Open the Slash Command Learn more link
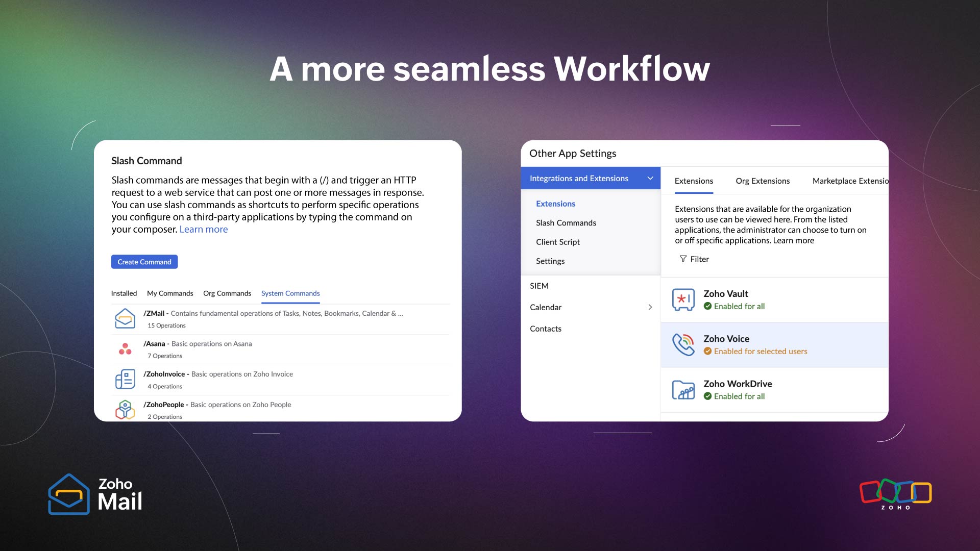 [x=203, y=230]
